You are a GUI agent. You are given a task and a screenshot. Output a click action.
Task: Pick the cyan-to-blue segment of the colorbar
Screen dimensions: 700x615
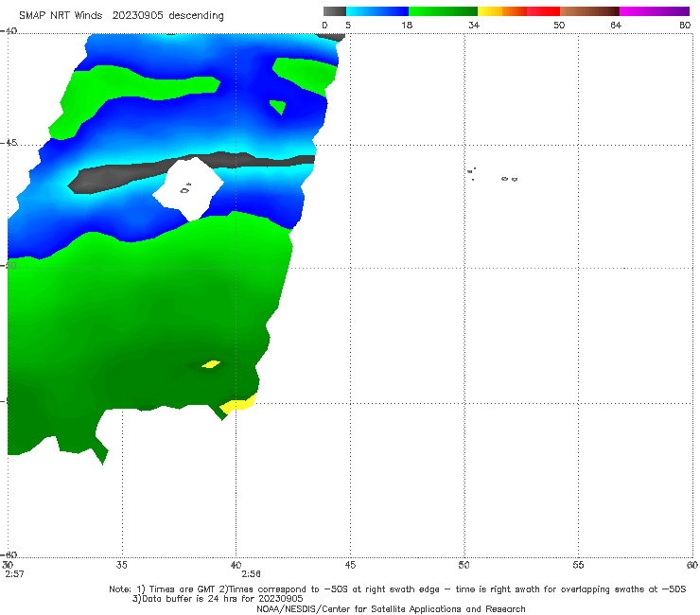[377, 11]
